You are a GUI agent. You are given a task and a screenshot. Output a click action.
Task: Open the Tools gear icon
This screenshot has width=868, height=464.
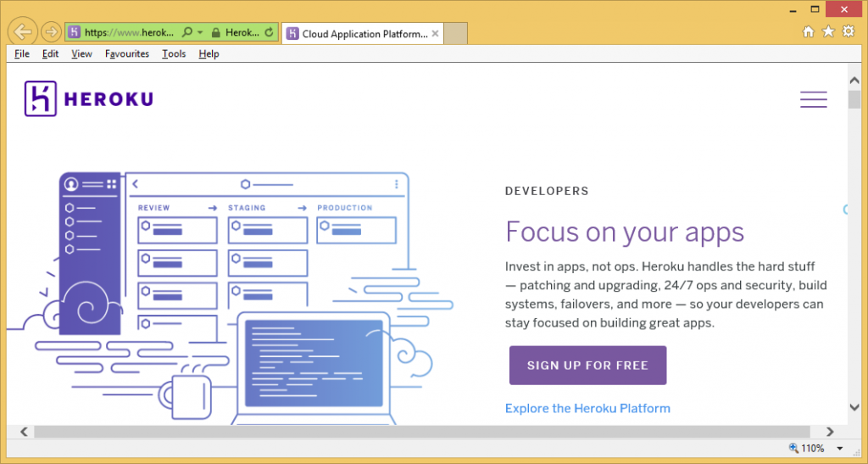847,32
